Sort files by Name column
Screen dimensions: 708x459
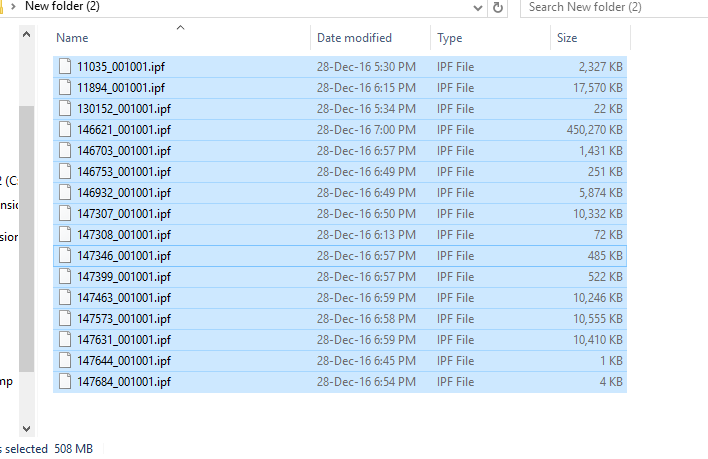[72, 38]
